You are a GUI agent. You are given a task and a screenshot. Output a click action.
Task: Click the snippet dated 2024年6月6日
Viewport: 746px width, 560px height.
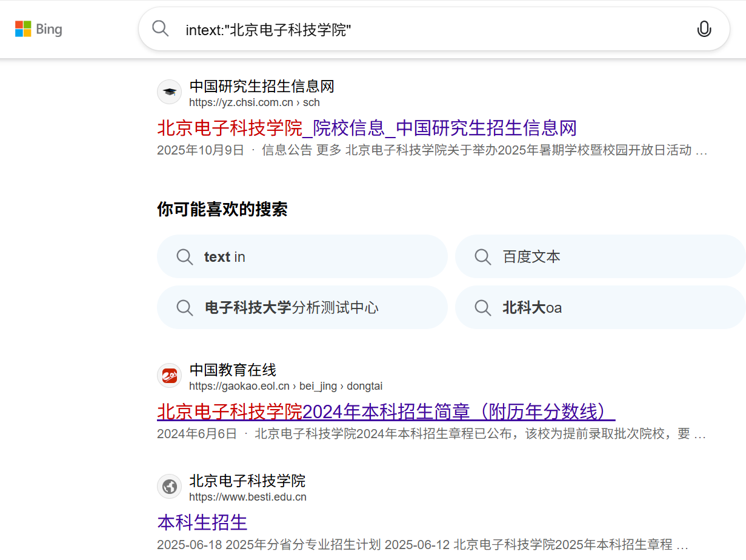[x=431, y=434]
